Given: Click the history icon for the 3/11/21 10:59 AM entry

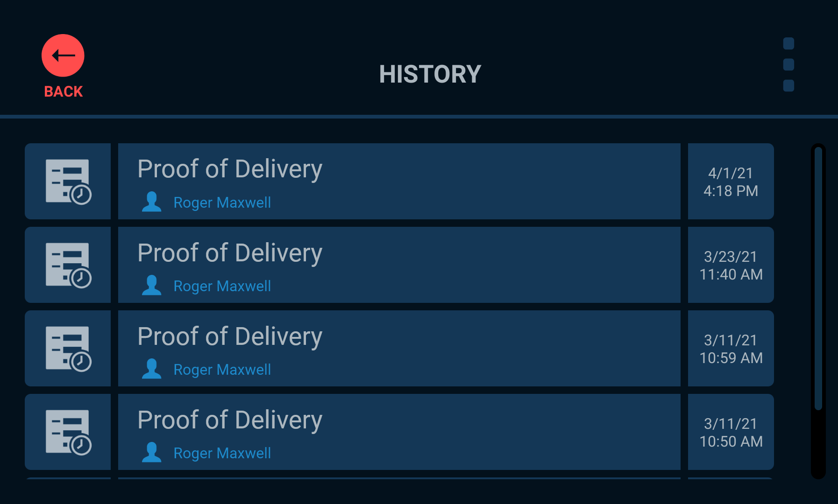Looking at the screenshot, I should pyautogui.click(x=68, y=349).
